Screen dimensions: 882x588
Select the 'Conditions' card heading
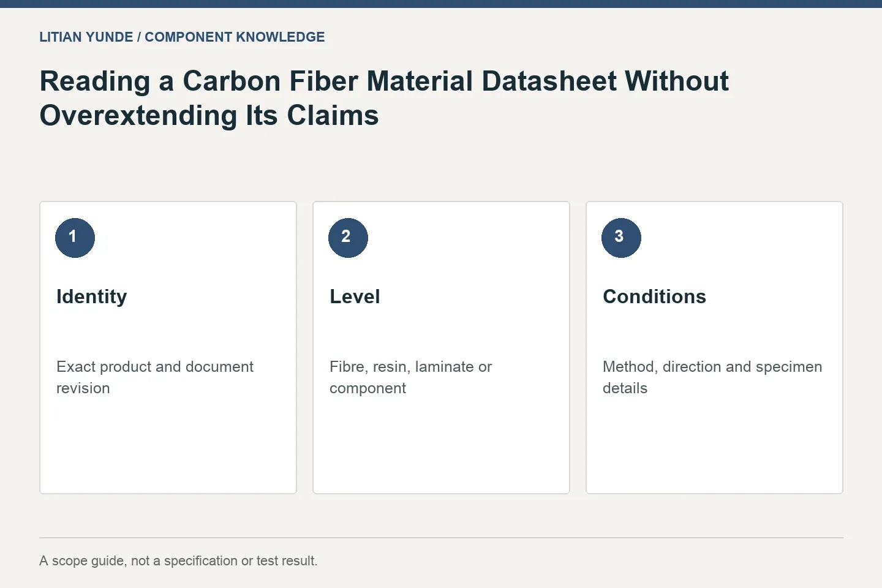tap(654, 296)
